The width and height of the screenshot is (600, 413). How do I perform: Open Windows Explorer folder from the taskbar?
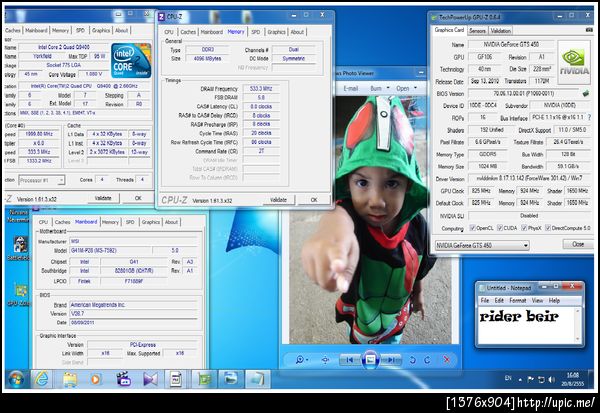point(70,379)
